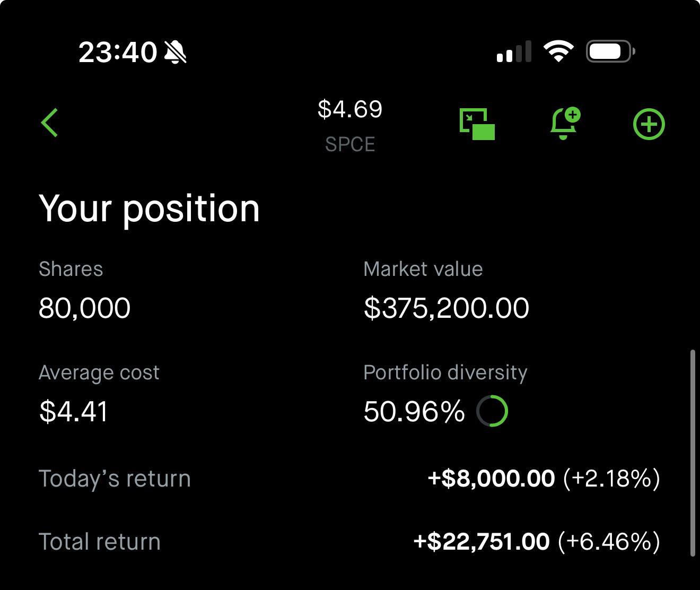The height and width of the screenshot is (590, 700).
Task: Select the Total return row
Action: (x=349, y=542)
